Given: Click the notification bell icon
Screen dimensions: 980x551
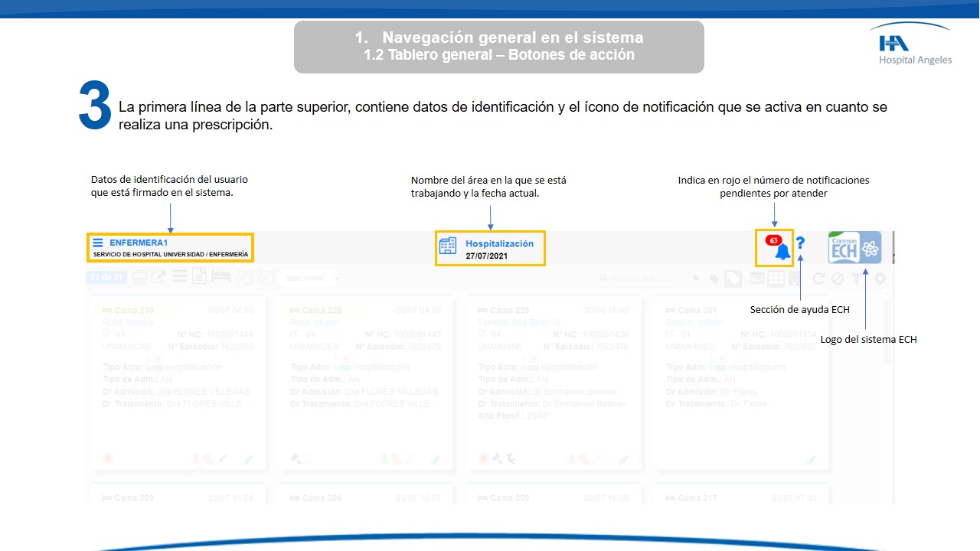Looking at the screenshot, I should coord(781,252).
